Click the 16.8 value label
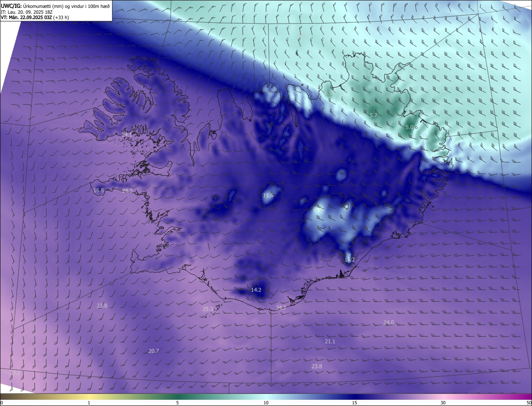The width and height of the screenshot is (532, 406). [99, 191]
